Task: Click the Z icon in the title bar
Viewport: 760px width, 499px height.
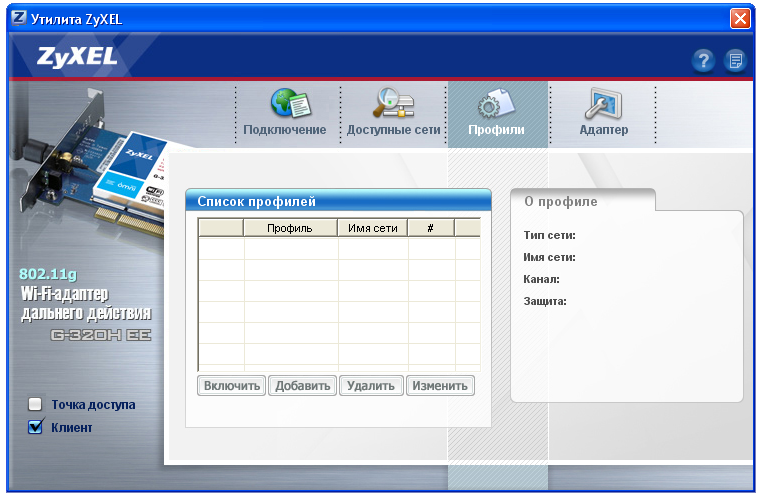Action: (19, 18)
